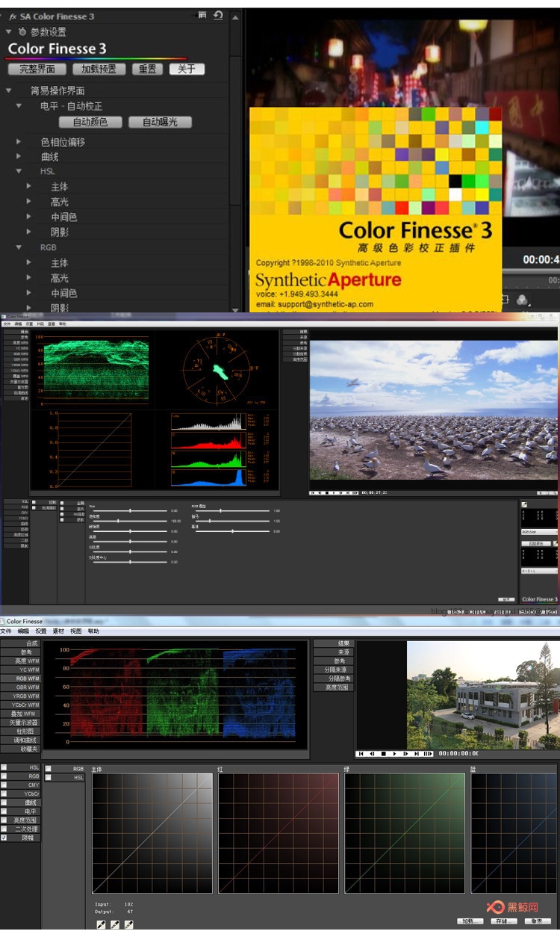Click the 加载预置 load preset button
Viewport: 560px width, 937px height.
click(99, 69)
